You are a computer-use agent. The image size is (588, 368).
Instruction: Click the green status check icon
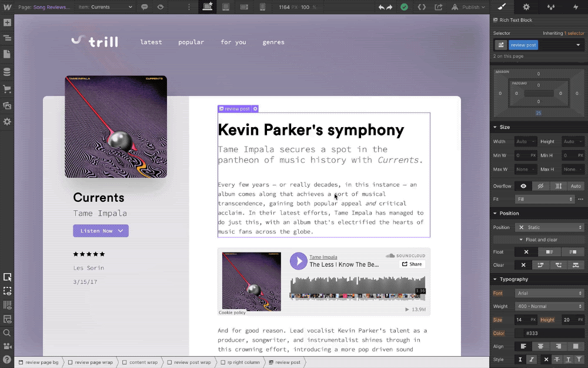coord(405,6)
